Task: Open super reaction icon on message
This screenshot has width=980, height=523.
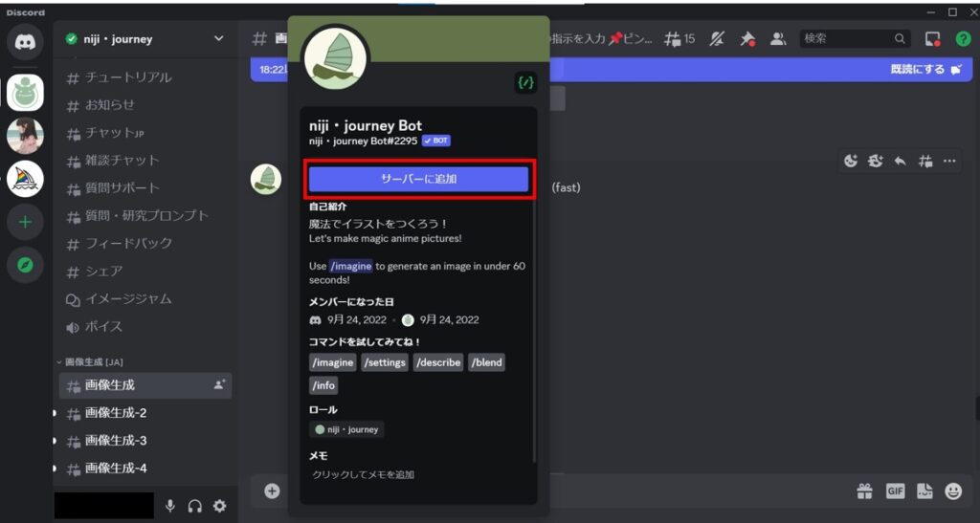Action: tap(876, 161)
